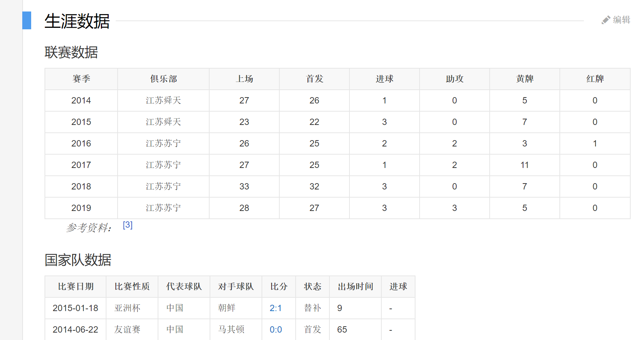
Task: Click the 助攻 column header
Action: click(x=454, y=79)
